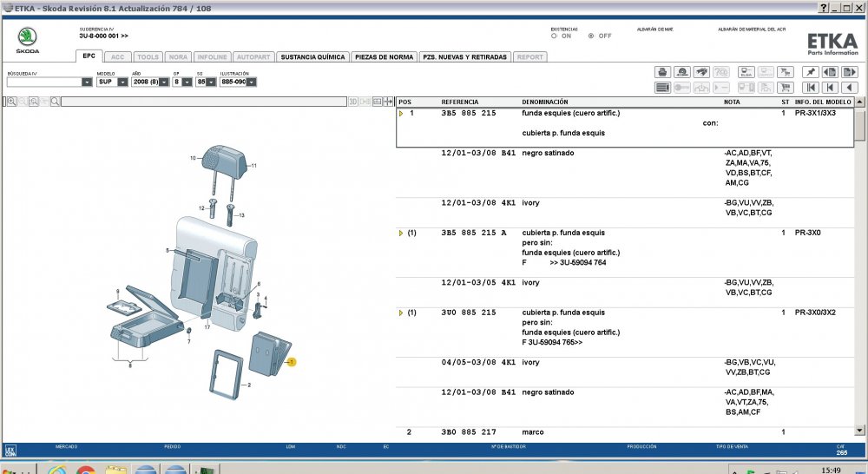Viewport: 868px width, 474px height.
Task: Click the double shopping cart icon
Action: [x=785, y=72]
